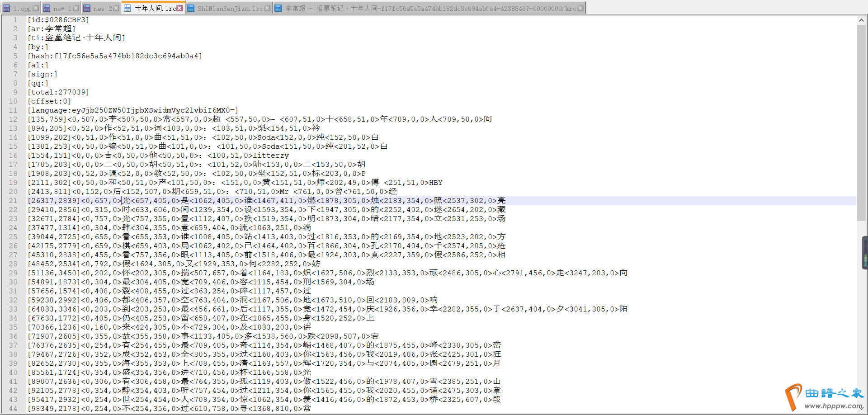Click the disk icon on the .krc tab
The width and height of the screenshot is (868, 415).
click(278, 8)
